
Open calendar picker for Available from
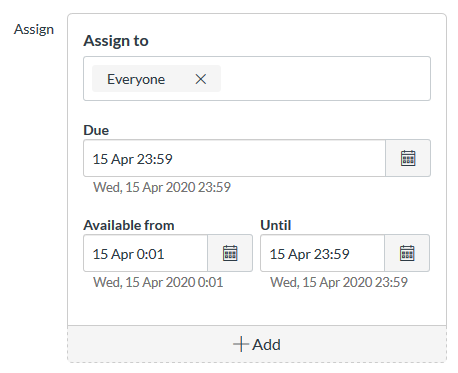click(x=230, y=253)
